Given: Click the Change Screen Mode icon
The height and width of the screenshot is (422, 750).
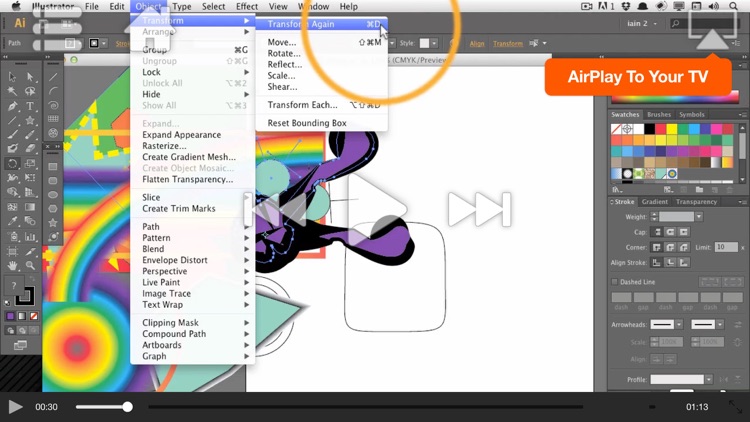Looking at the screenshot, I should 20,345.
